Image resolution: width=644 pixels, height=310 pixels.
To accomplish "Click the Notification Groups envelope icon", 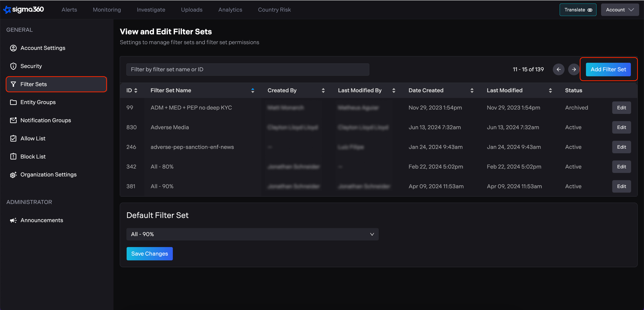I will tap(13, 120).
